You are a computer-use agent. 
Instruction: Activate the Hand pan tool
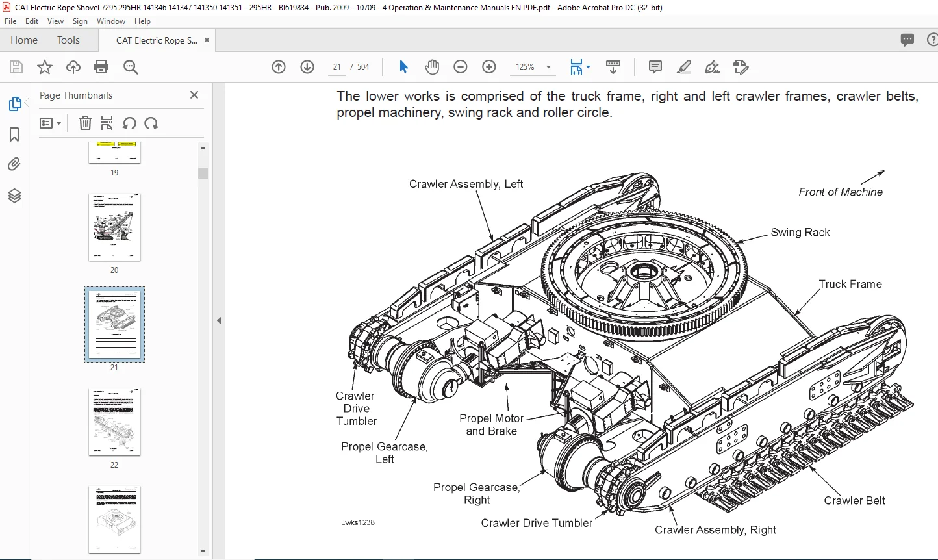432,67
